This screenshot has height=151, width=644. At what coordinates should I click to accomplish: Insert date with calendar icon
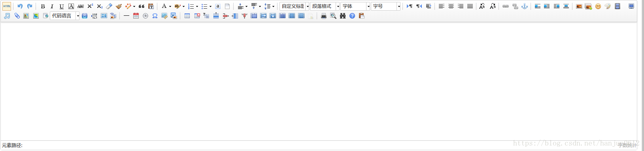(136, 16)
